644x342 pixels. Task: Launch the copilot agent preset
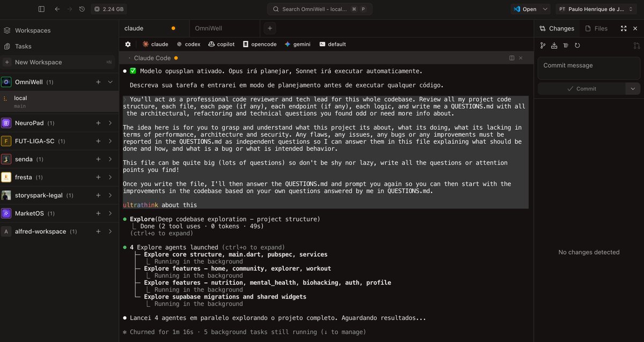click(222, 44)
